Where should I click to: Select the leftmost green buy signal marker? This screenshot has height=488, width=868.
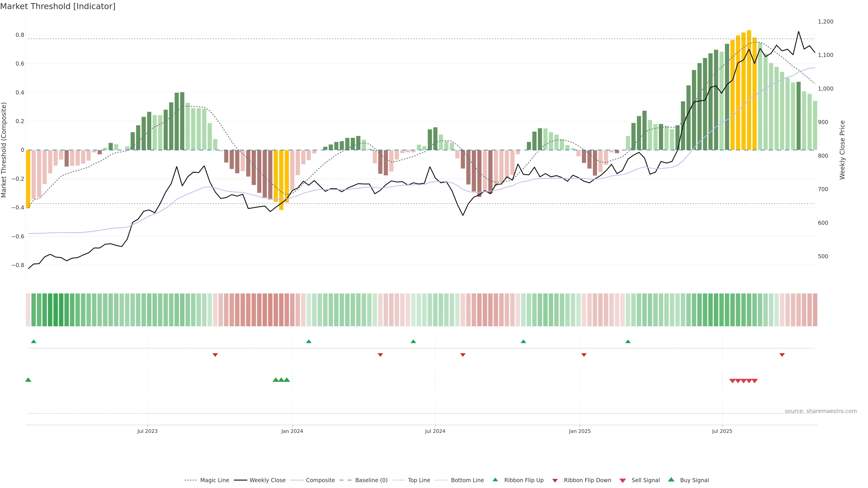tap(28, 380)
